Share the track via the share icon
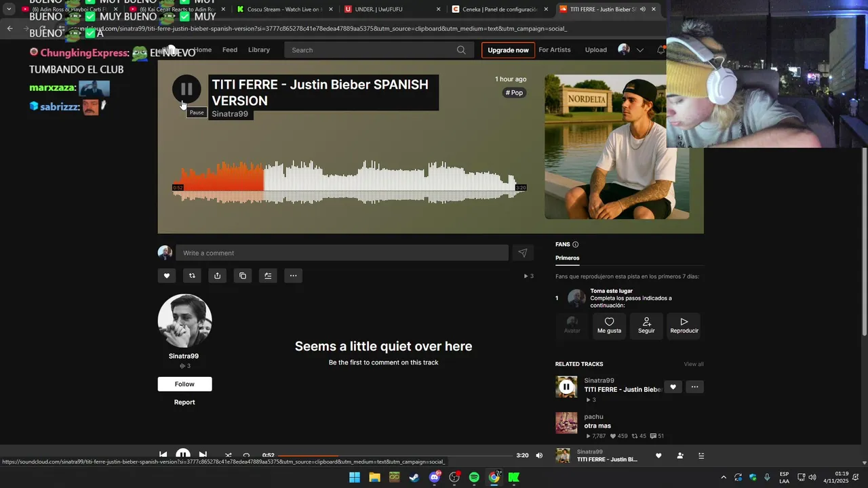Viewport: 868px width, 488px height. coord(217,276)
